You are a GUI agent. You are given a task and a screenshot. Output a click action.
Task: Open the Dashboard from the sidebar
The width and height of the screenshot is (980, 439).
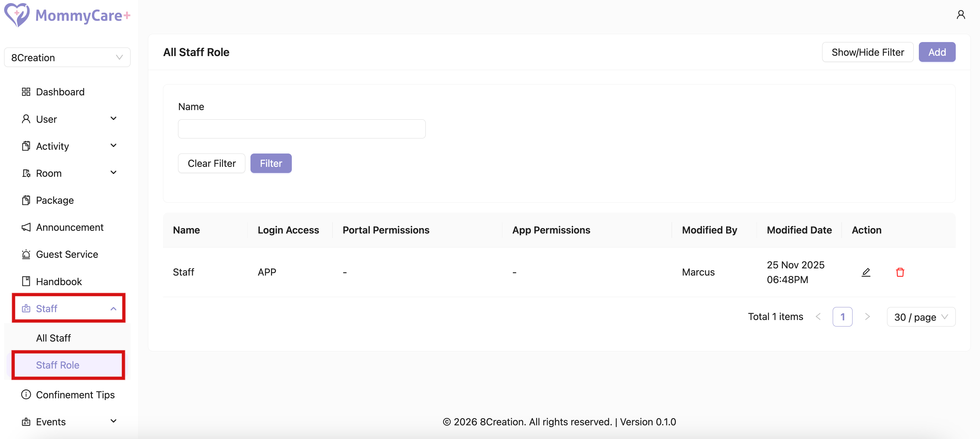tap(60, 92)
